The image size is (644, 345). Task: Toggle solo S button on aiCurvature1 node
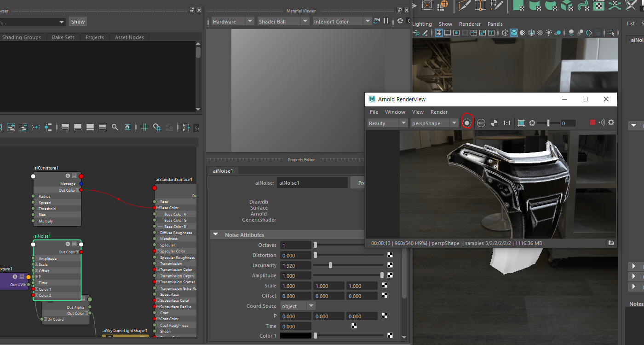(x=68, y=175)
